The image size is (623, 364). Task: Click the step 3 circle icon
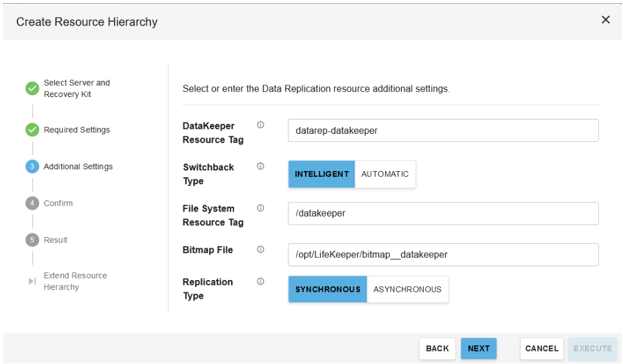click(32, 167)
